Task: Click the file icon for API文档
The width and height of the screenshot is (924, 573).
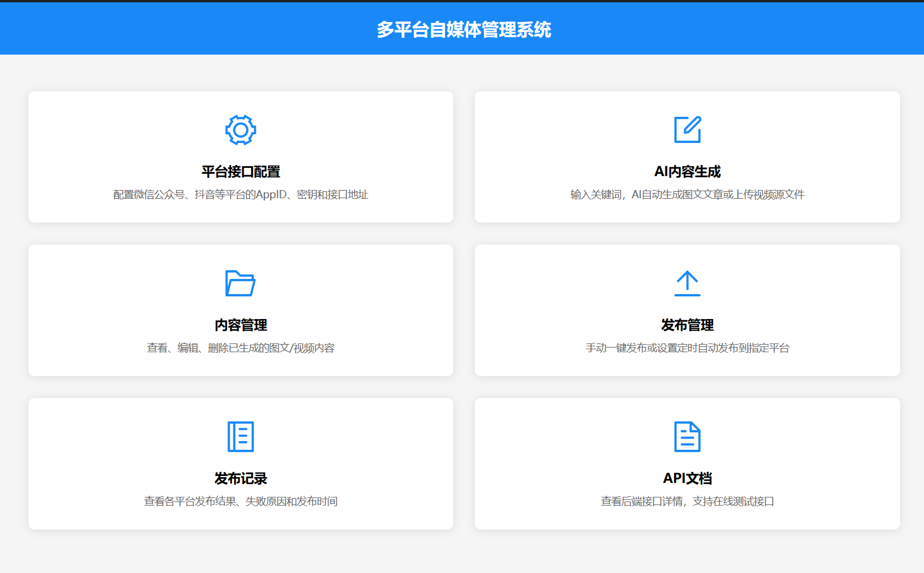Action: coord(687,436)
